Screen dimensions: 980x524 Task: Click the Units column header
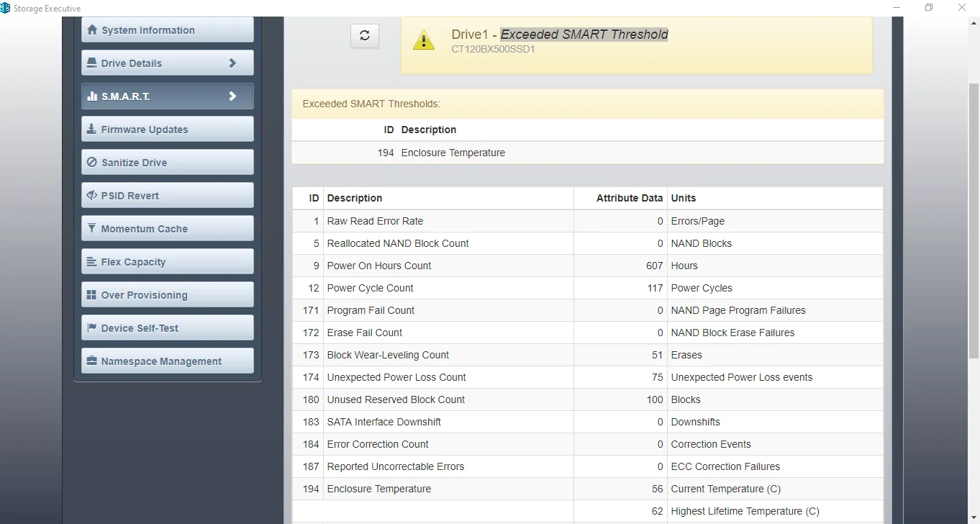684,198
